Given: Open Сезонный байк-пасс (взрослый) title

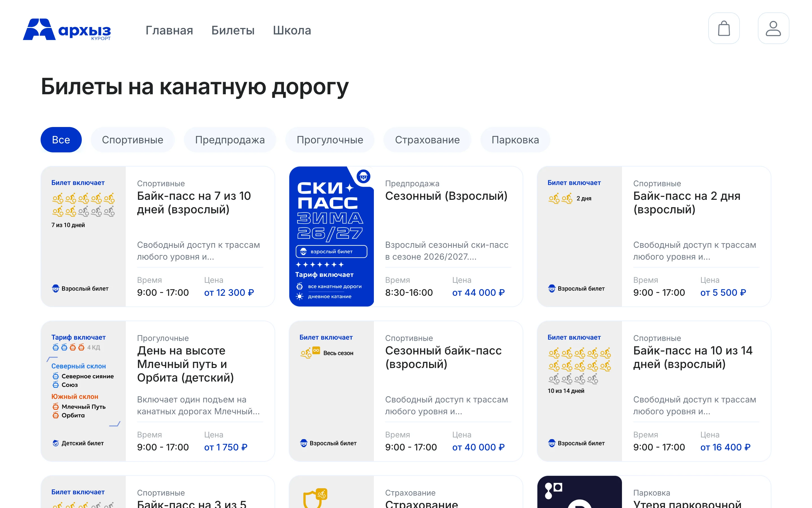Looking at the screenshot, I should pos(443,357).
